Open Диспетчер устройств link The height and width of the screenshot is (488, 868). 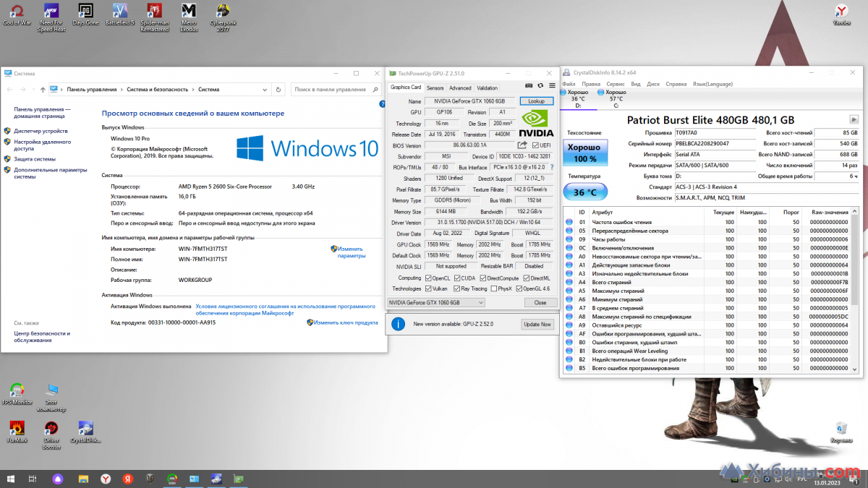(41, 131)
